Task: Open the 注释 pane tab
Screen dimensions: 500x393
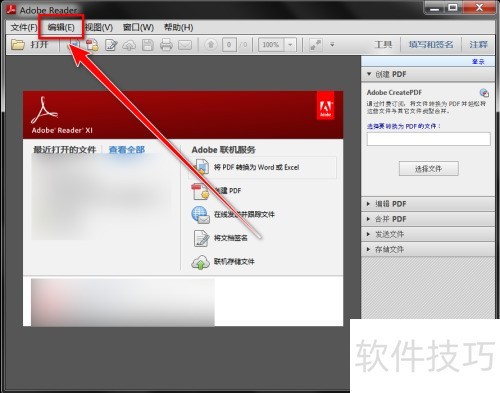Action: (478, 44)
